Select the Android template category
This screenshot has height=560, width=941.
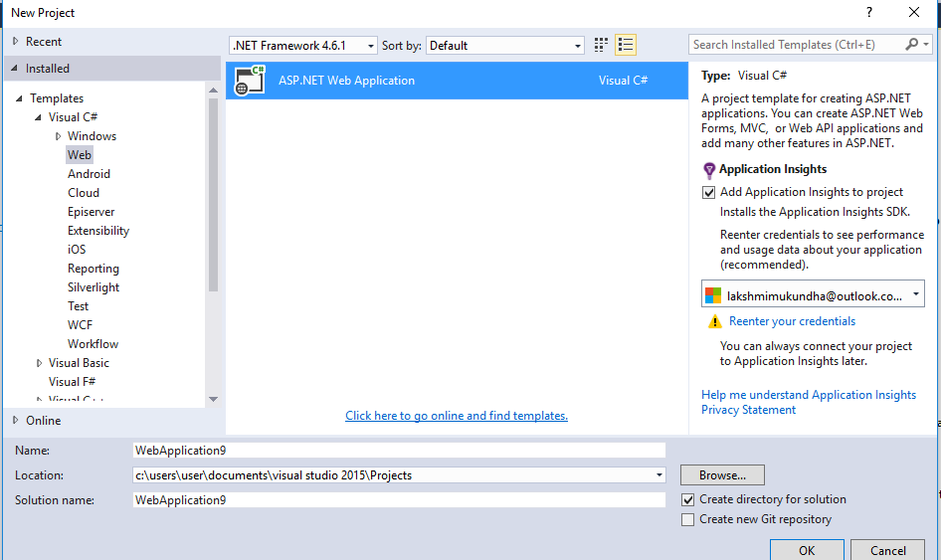pyautogui.click(x=89, y=174)
